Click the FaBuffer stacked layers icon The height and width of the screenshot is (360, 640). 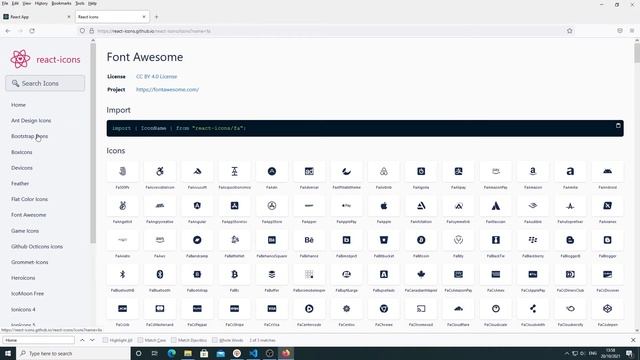click(272, 274)
